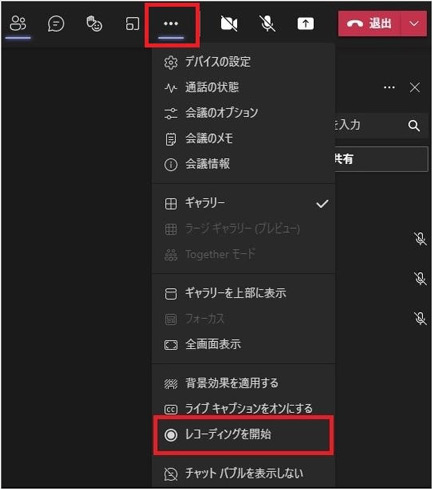Choose ギャラリーを上部に表示
Screen dimensions: 432x489
pyautogui.click(x=243, y=293)
